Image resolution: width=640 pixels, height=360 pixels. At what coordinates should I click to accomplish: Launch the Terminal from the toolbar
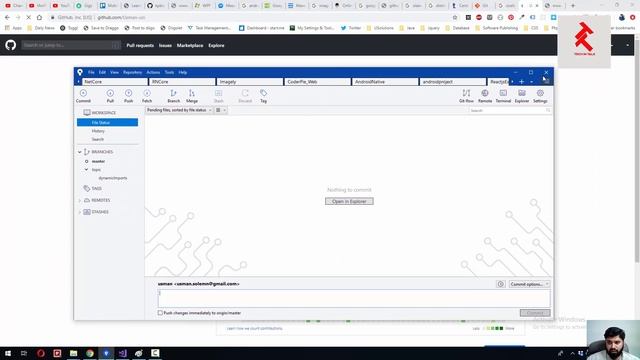pyautogui.click(x=503, y=96)
